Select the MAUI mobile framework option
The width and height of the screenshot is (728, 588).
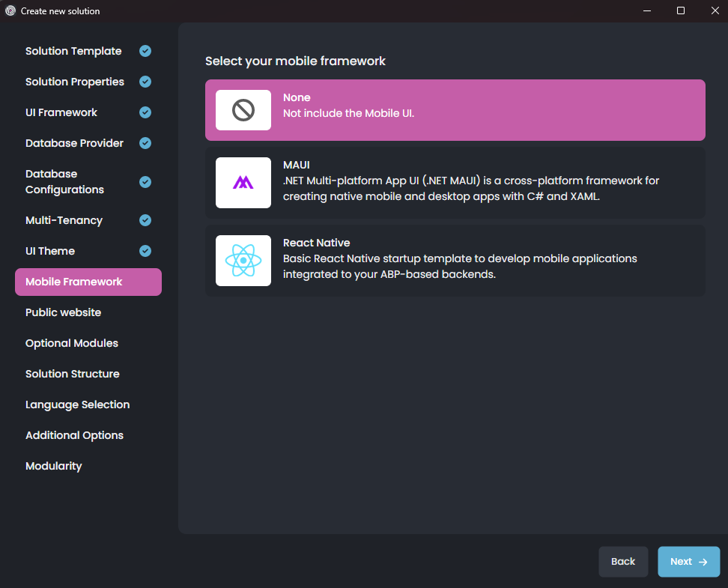(x=455, y=182)
